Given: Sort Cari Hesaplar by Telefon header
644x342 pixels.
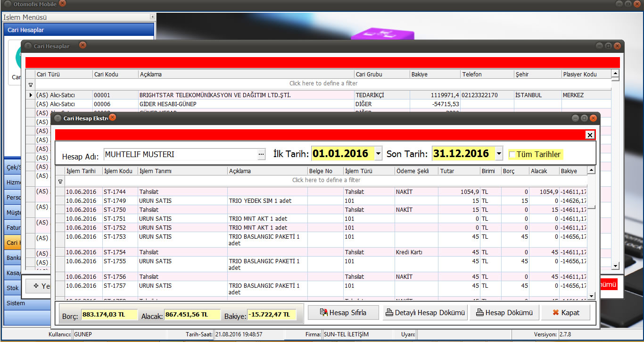Looking at the screenshot, I should 487,74.
